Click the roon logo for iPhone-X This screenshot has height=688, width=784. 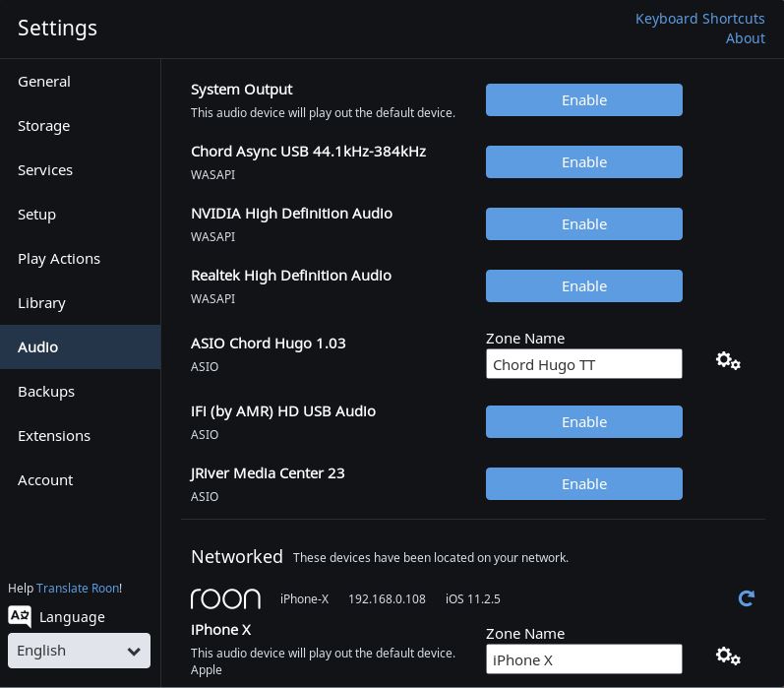coord(225,598)
